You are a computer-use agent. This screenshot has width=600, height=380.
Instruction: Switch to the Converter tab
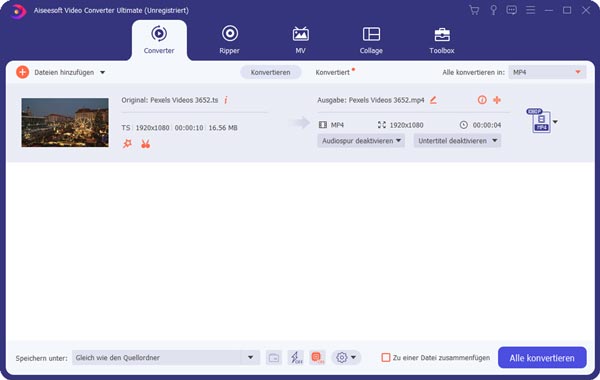(159, 40)
